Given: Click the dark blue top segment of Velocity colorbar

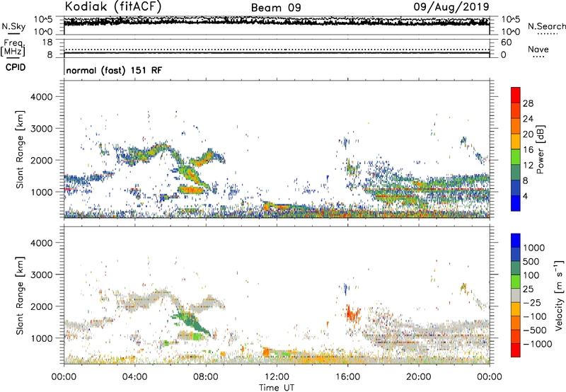Looking at the screenshot, I should click(516, 241).
